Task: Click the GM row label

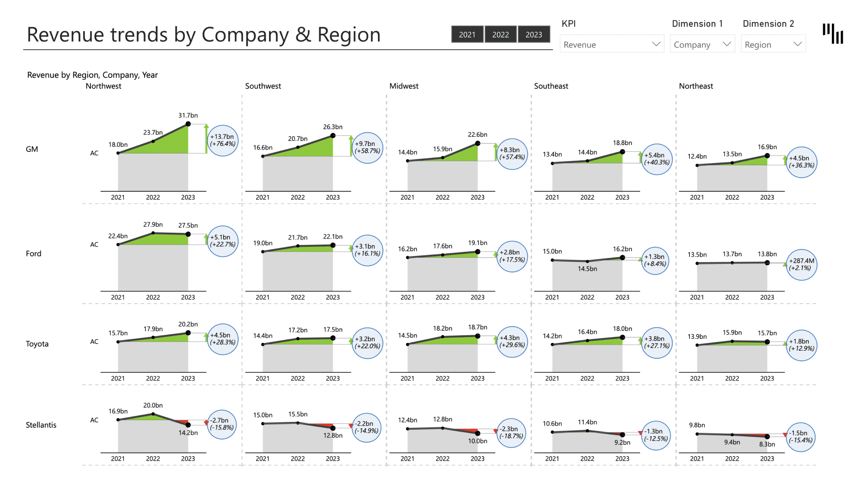Action: [x=32, y=149]
